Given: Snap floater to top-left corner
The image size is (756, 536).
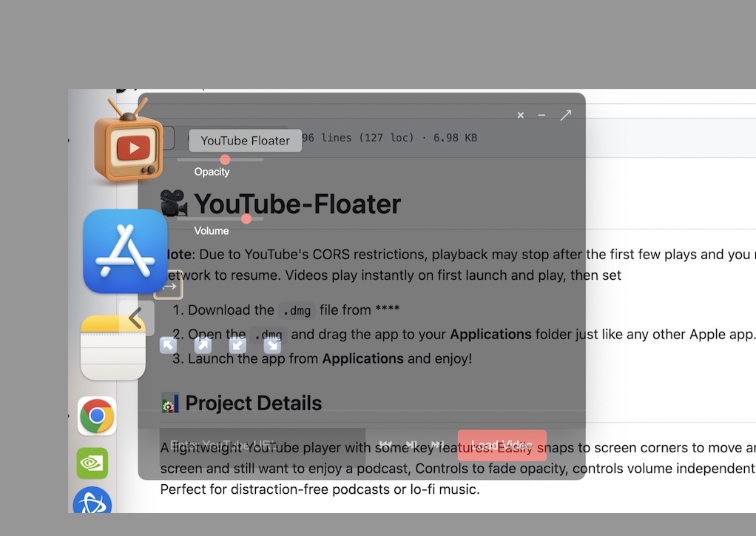Looking at the screenshot, I should click(x=168, y=345).
